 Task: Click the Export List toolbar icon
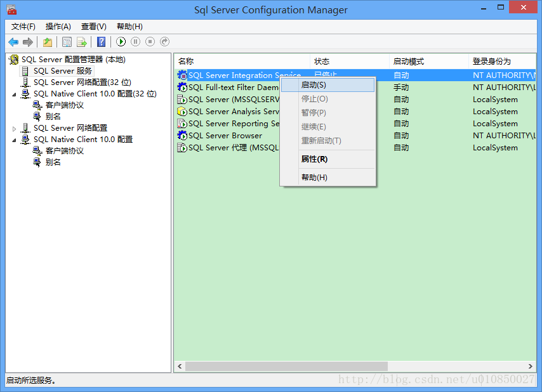pyautogui.click(x=82, y=42)
